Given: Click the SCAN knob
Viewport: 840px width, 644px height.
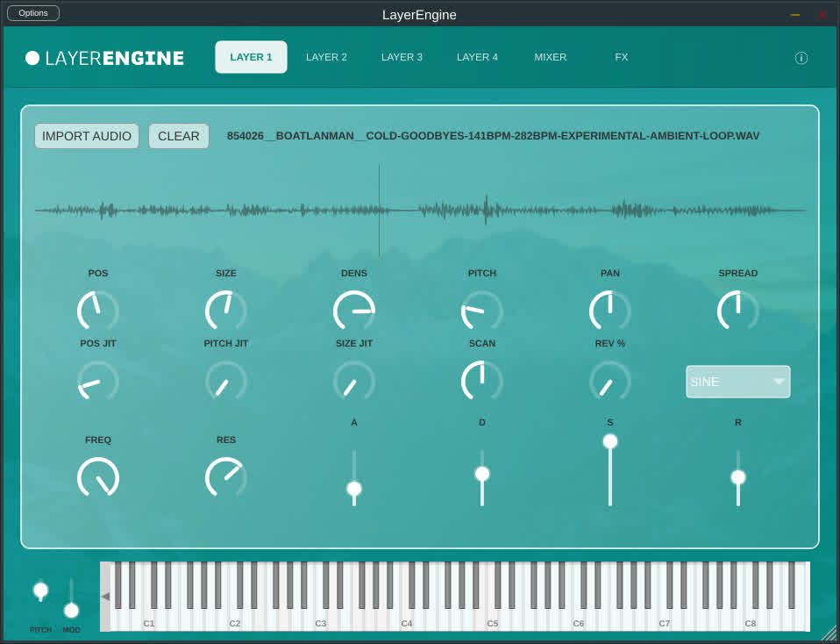Looking at the screenshot, I should pos(482,381).
